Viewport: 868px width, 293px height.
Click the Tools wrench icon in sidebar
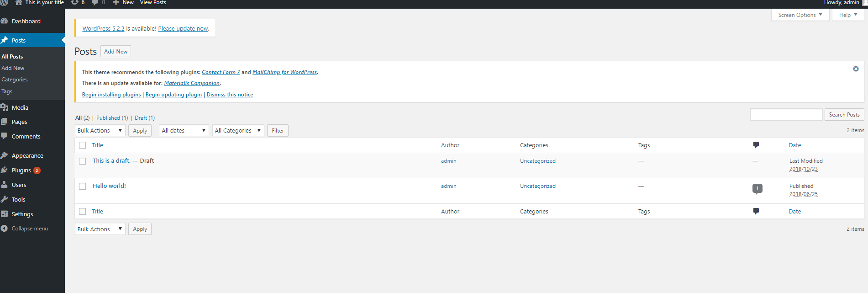[x=4, y=199]
